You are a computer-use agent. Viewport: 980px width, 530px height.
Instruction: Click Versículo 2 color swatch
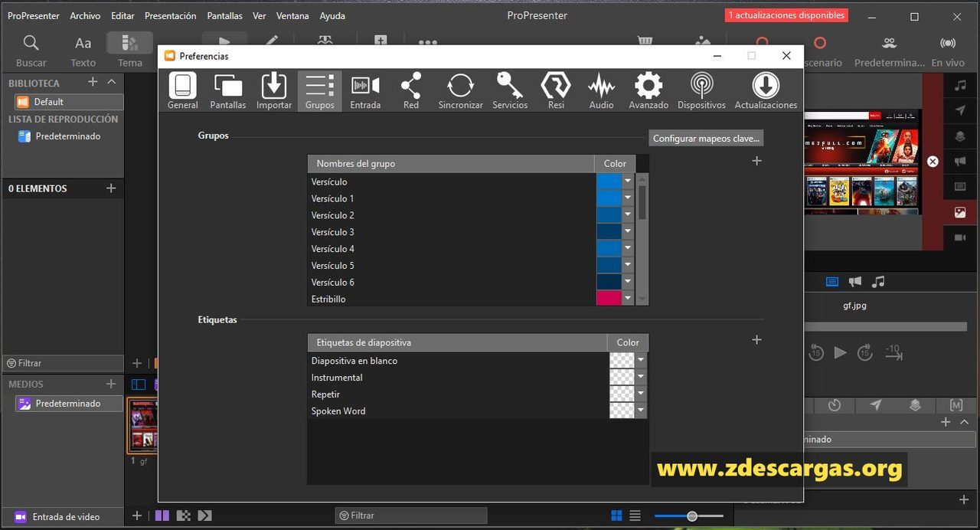(x=609, y=215)
